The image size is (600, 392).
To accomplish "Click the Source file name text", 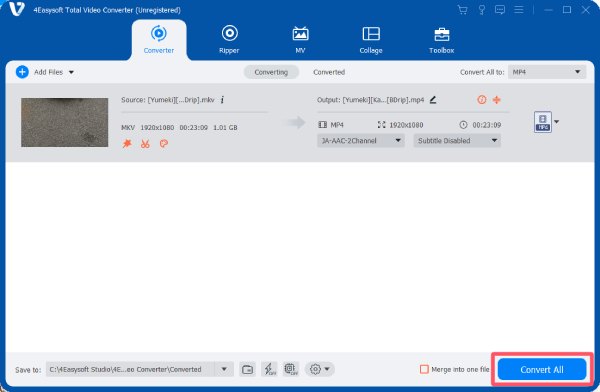I will pos(168,100).
